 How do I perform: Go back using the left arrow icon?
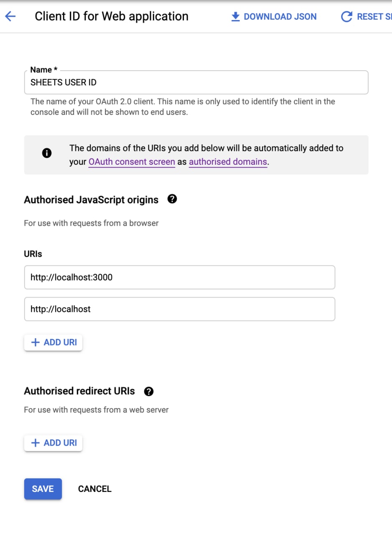pyautogui.click(x=10, y=16)
